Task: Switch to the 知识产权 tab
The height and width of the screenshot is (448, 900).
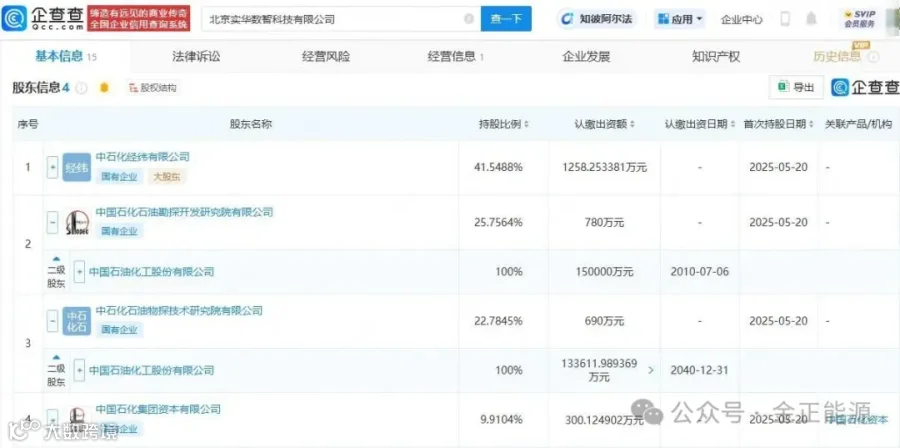Action: coord(716,56)
